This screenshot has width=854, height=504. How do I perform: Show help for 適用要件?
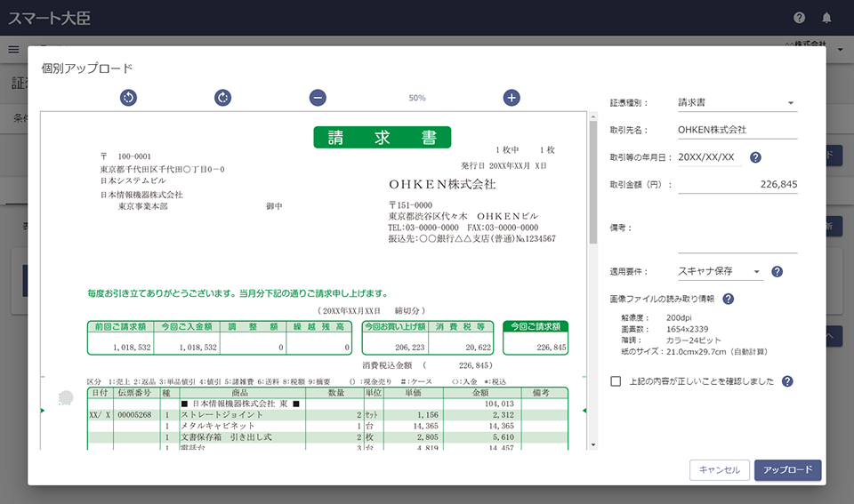click(x=777, y=272)
